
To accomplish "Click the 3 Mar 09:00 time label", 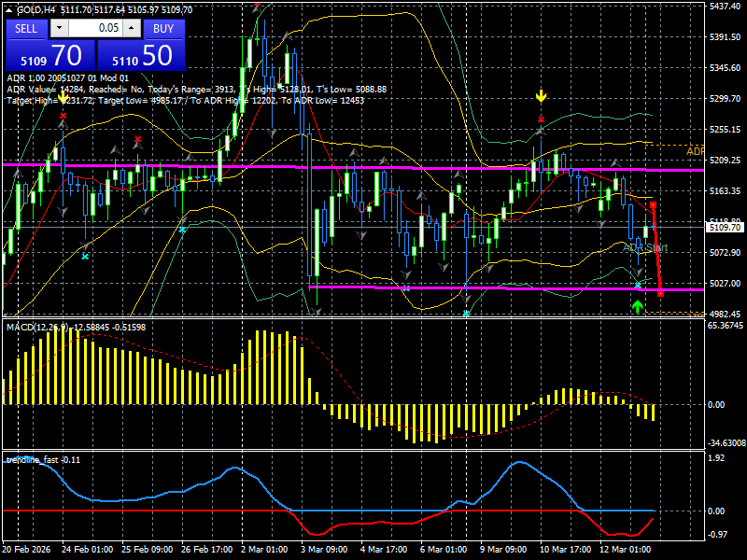I will [324, 549].
